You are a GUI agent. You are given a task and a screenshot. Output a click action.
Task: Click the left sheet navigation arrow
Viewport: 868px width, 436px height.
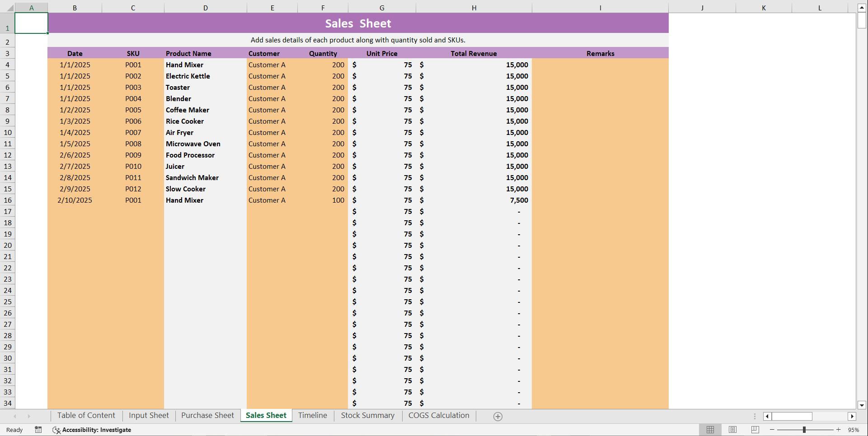point(15,416)
